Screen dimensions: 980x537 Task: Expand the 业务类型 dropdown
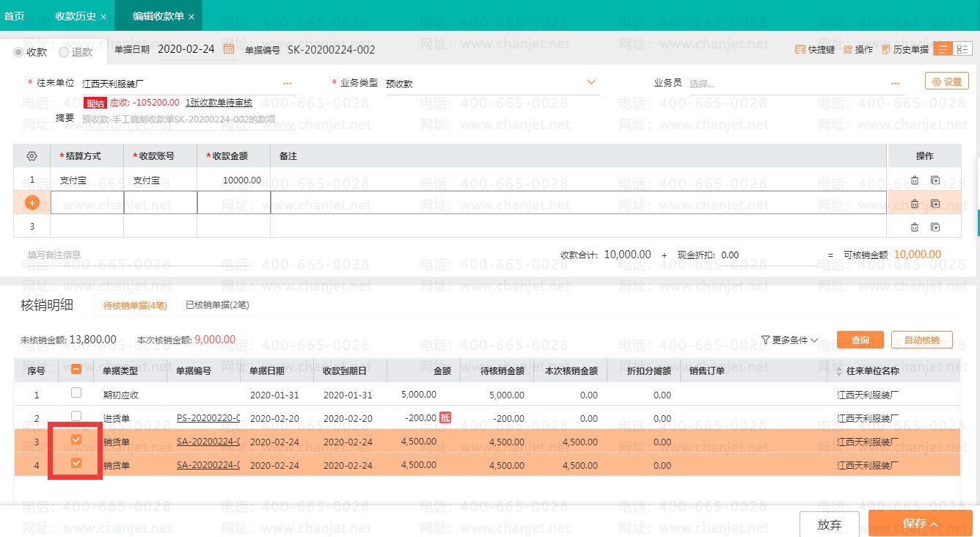(590, 82)
